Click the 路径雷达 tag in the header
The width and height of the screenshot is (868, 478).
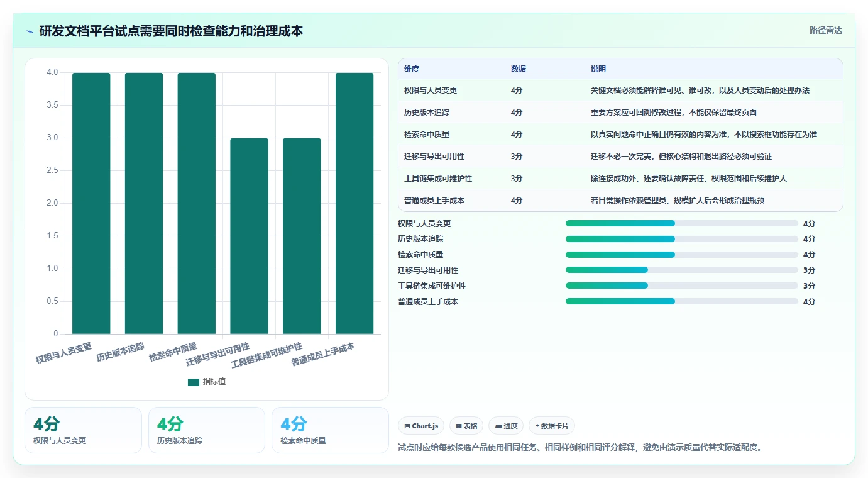(825, 30)
